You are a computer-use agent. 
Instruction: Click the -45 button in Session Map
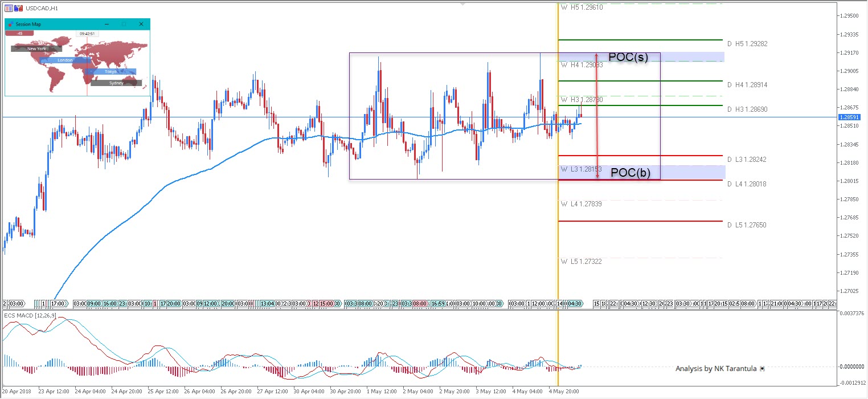[x=20, y=34]
